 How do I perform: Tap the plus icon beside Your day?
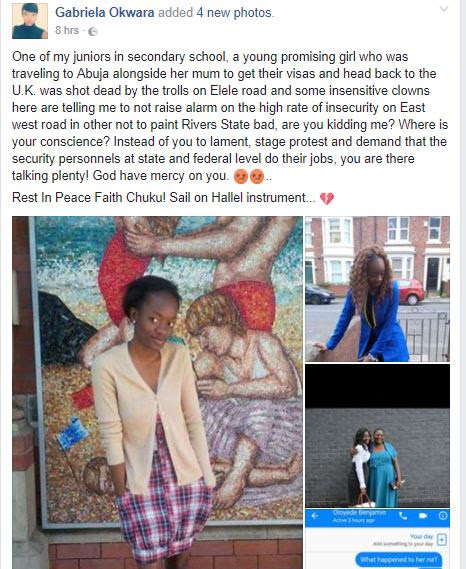441,540
